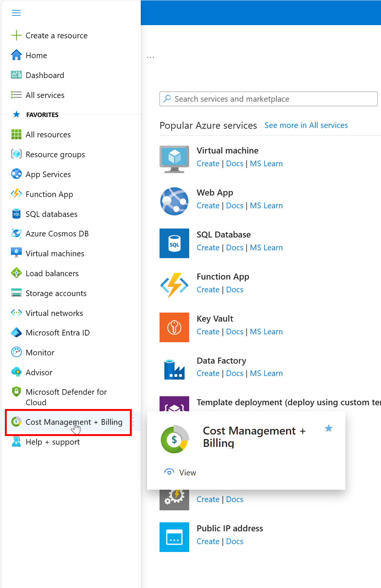Image resolution: width=381 pixels, height=588 pixels.
Task: Open MS Learn link for Virtual machine
Action: [x=266, y=164]
